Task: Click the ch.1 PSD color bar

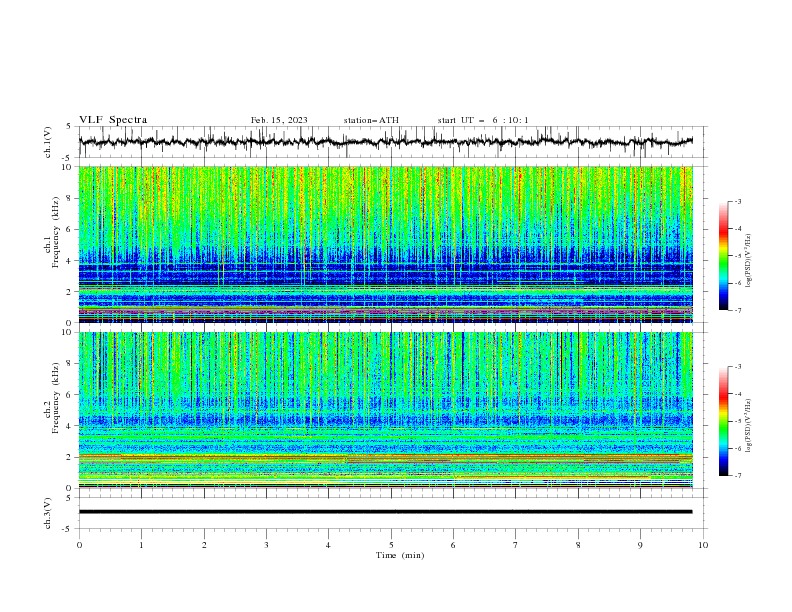Action: coord(723,256)
